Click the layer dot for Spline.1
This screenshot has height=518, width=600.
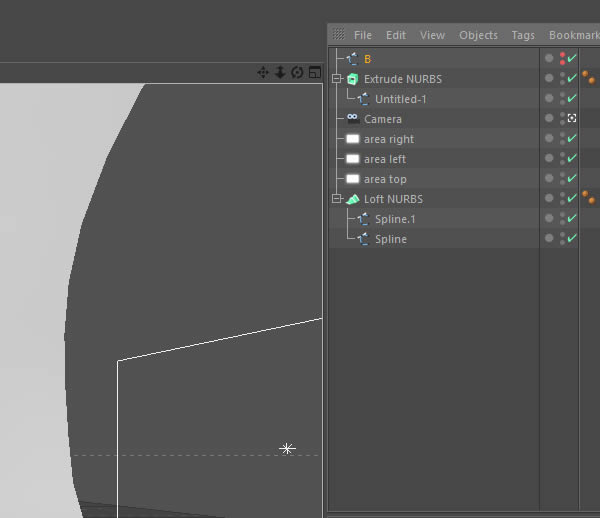pyautogui.click(x=549, y=218)
